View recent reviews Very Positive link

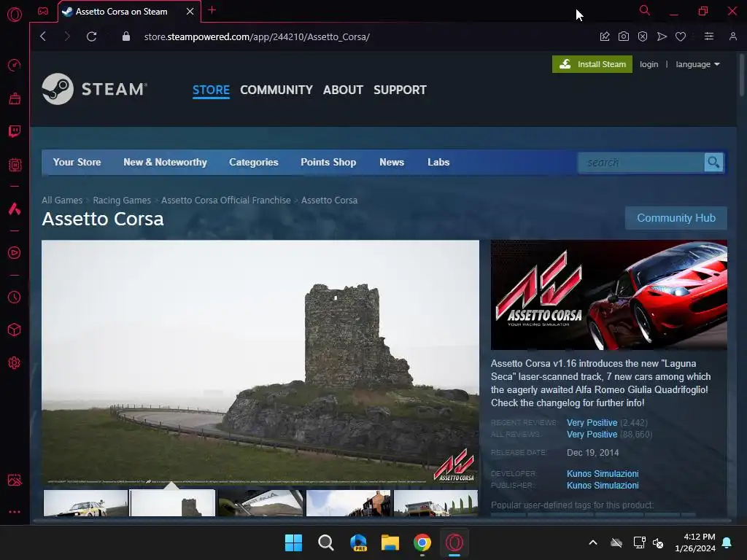click(x=592, y=423)
